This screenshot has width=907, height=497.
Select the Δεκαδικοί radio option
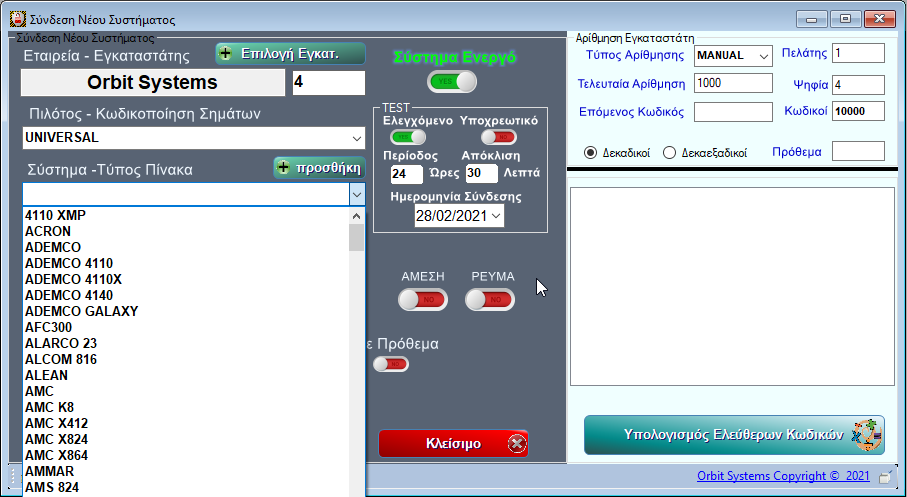590,153
